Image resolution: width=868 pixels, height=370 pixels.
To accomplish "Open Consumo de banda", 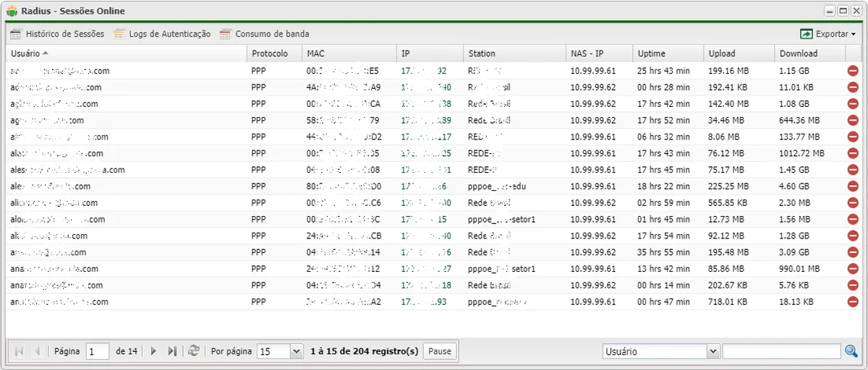I will point(263,34).
